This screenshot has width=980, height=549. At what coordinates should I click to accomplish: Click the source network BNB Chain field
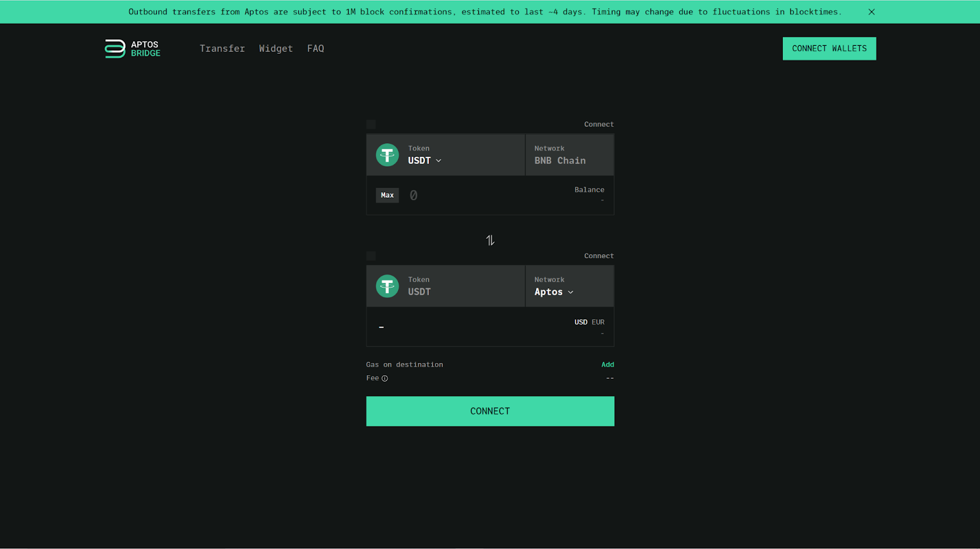[570, 155]
